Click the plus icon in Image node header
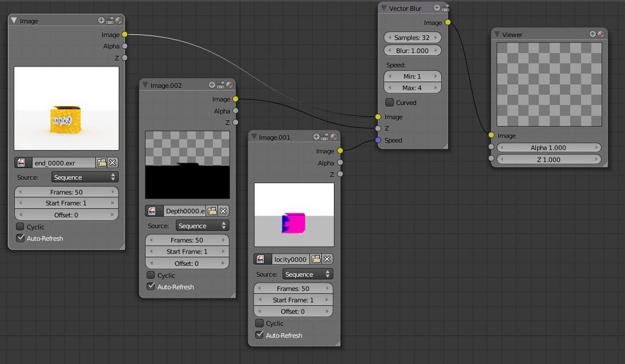This screenshot has width=625, height=364. coord(101,20)
